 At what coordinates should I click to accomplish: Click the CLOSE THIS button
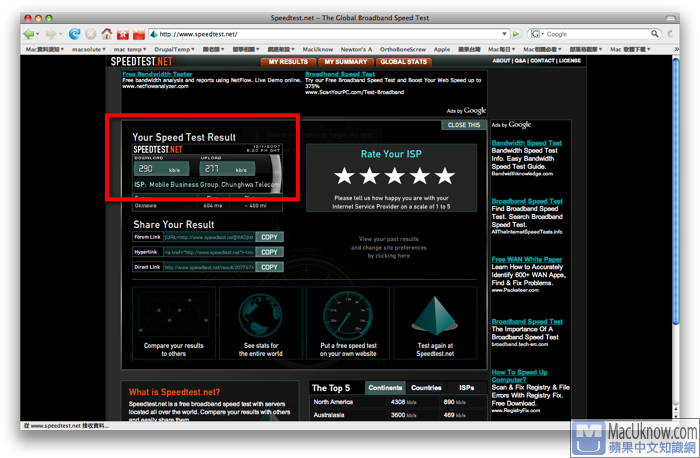point(464,125)
